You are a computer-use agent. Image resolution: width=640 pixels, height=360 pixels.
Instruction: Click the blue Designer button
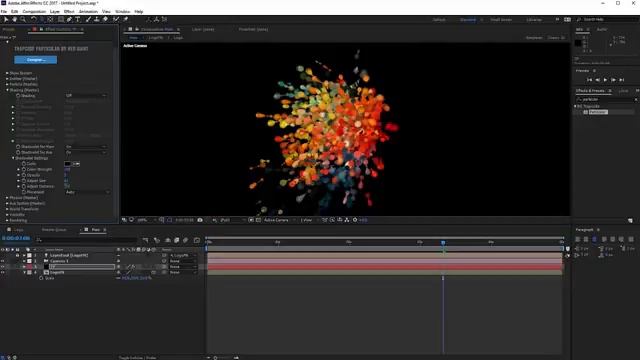[36, 60]
